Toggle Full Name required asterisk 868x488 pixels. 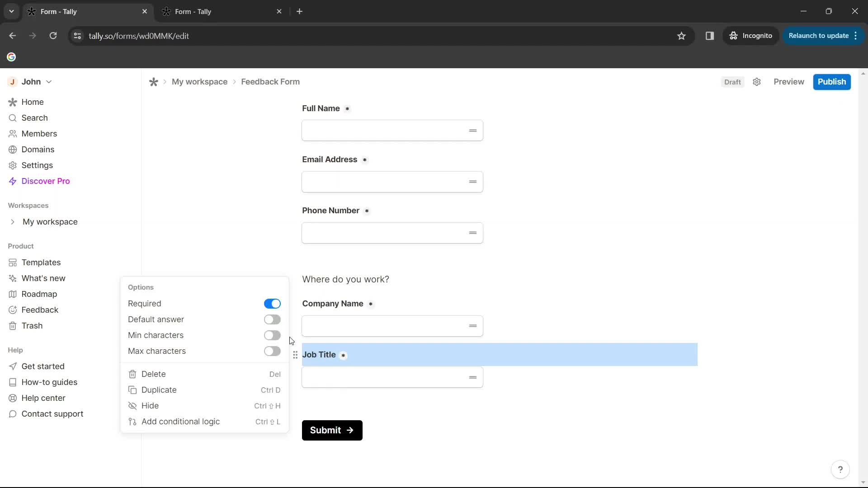point(347,109)
